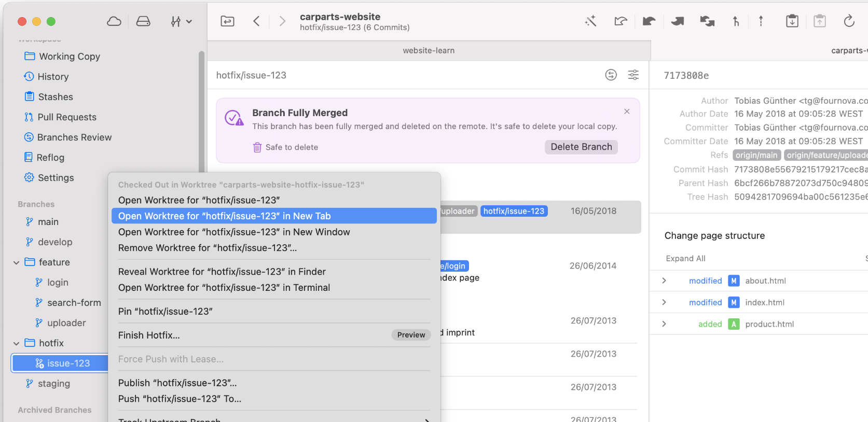This screenshot has height=422, width=868.
Task: Collapse the hotfix branch folder
Action: [17, 344]
